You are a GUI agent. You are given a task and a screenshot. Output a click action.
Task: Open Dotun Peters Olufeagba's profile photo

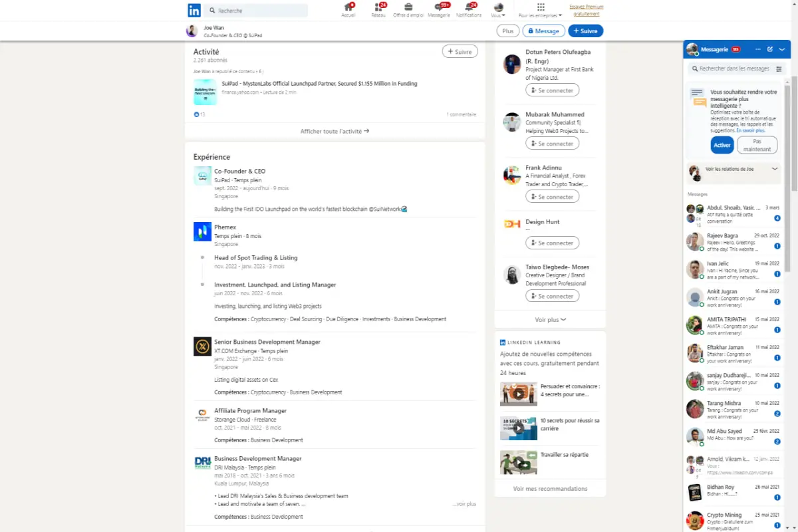(x=511, y=65)
